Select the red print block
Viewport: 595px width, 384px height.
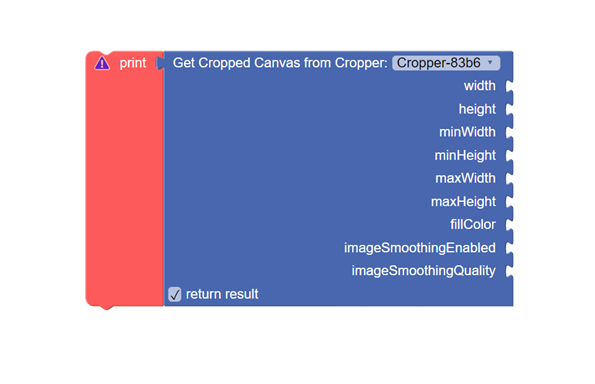pos(124,178)
